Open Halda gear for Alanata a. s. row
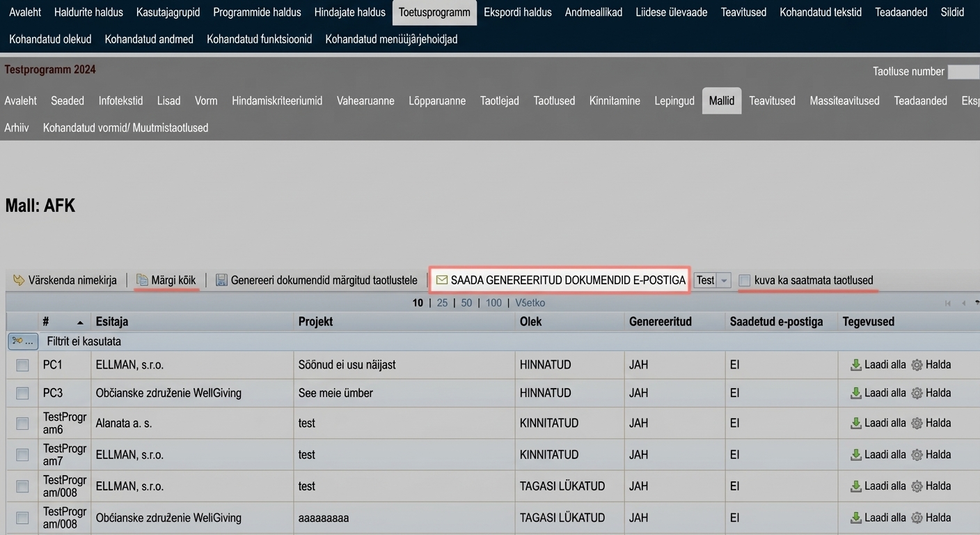Viewport: 980px width, 535px height. point(931,423)
